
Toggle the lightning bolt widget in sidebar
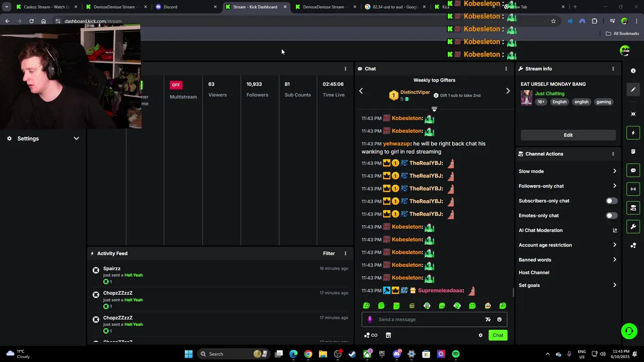click(633, 133)
